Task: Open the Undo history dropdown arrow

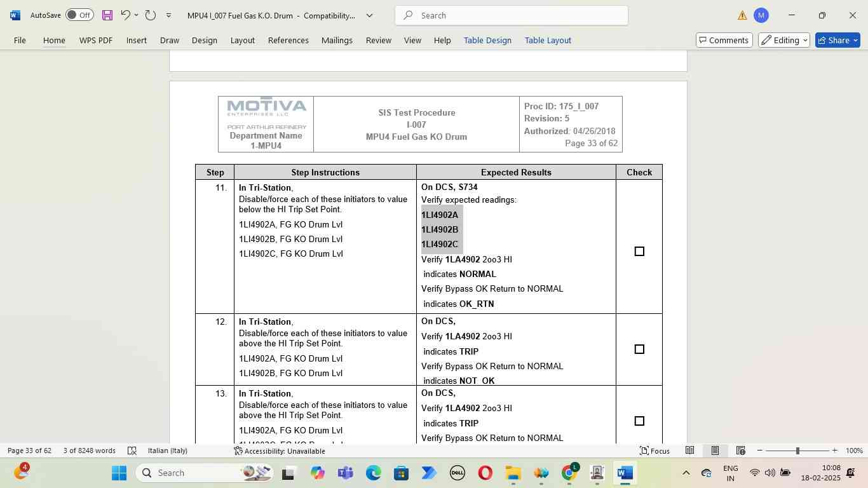Action: coord(136,15)
